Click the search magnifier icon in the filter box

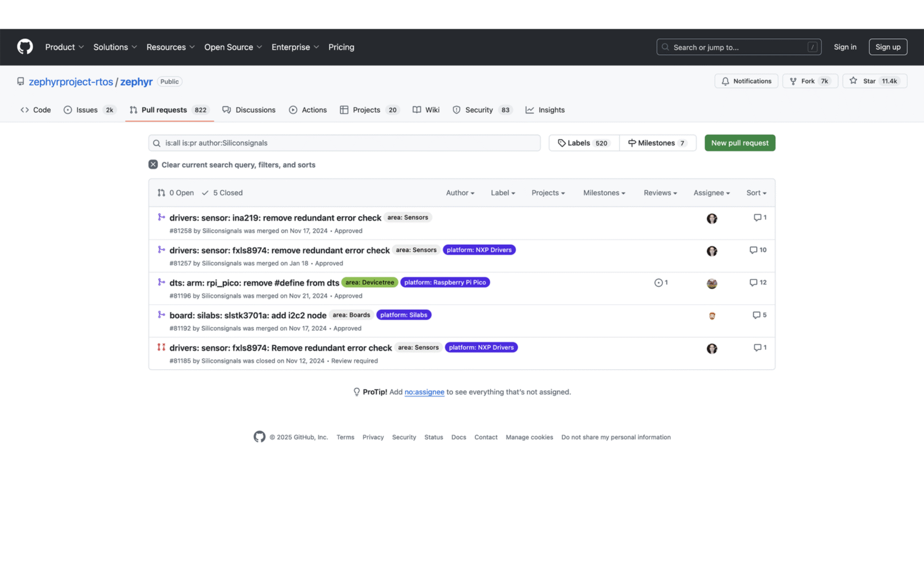(x=157, y=143)
